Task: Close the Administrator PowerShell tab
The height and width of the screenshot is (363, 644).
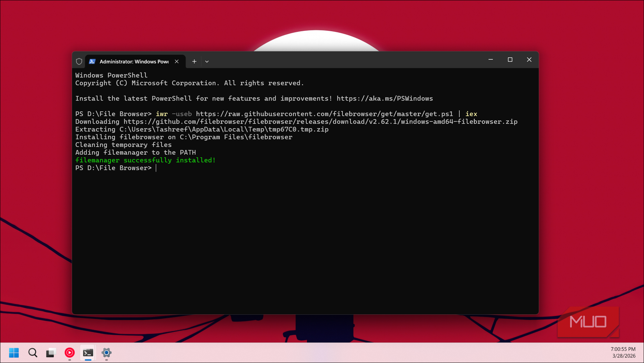Action: pos(177,61)
